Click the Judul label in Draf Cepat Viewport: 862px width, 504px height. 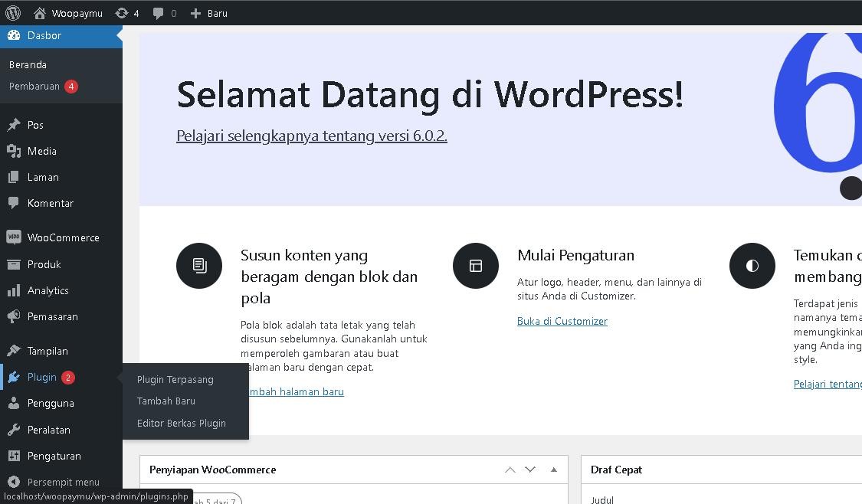[x=602, y=499]
